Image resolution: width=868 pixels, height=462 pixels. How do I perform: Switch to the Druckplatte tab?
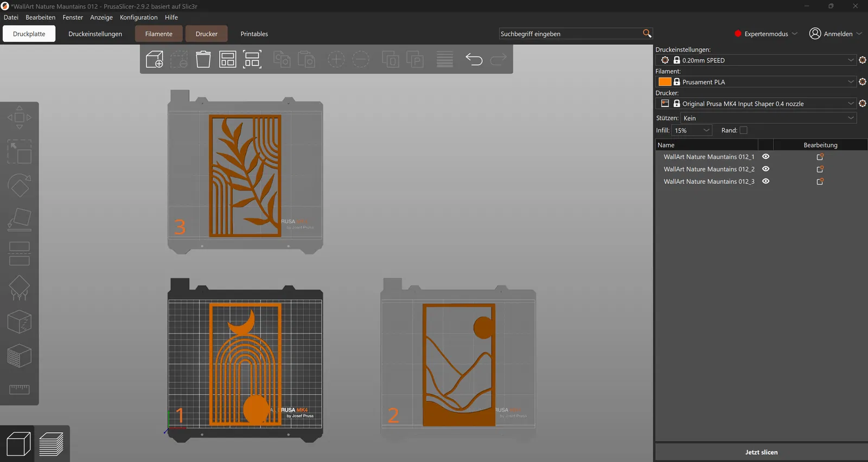(x=29, y=34)
